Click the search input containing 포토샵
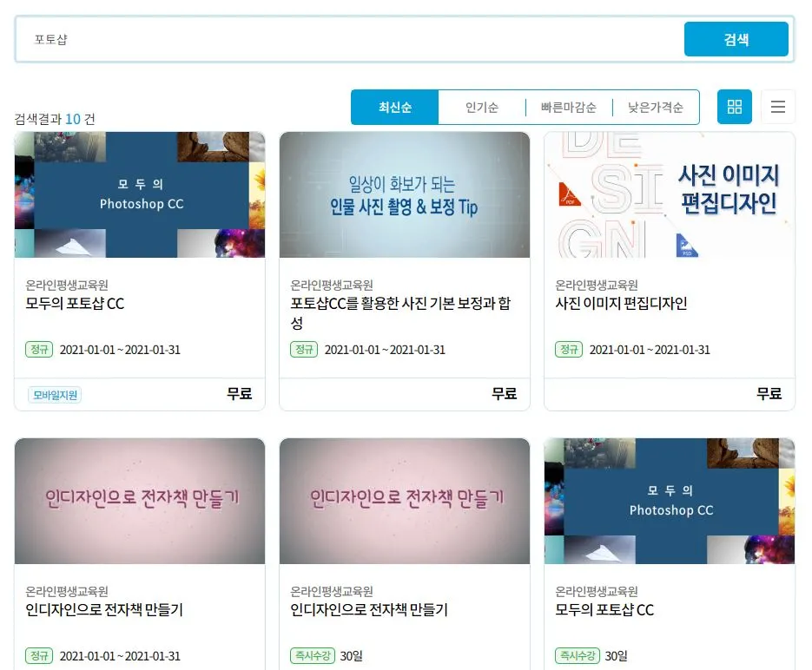812x670 pixels. coord(347,39)
